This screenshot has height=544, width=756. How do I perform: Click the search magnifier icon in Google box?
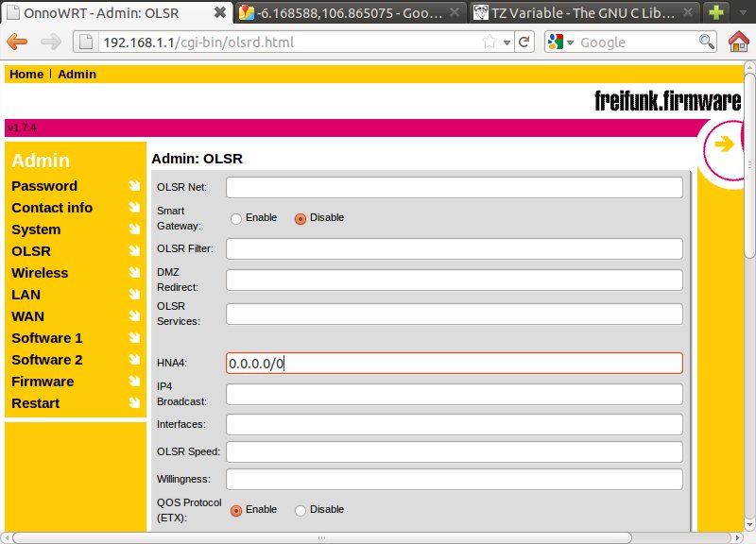706,42
